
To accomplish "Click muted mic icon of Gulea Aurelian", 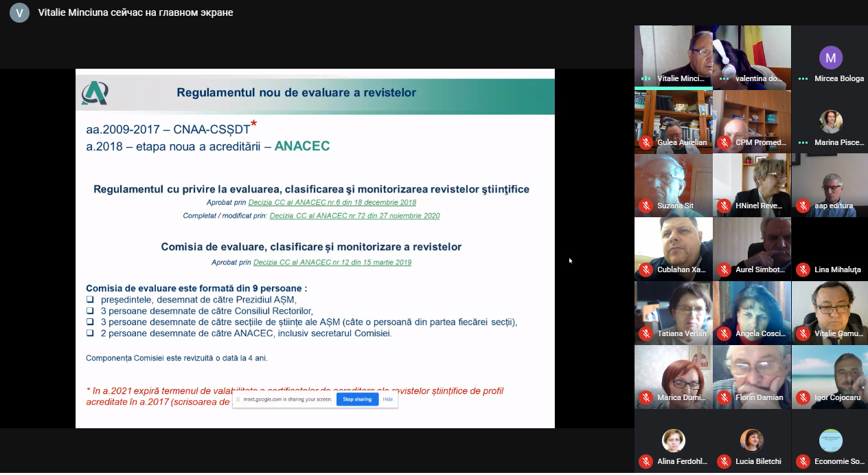I will [x=646, y=142].
